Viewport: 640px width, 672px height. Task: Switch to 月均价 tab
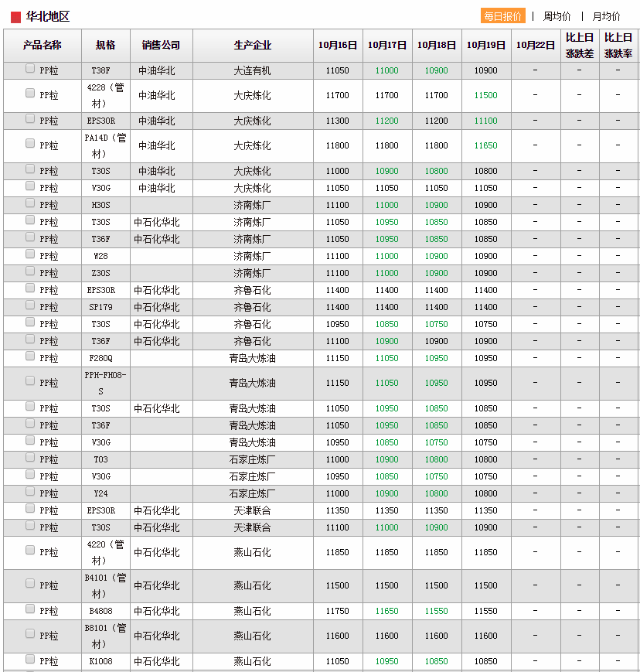click(606, 16)
